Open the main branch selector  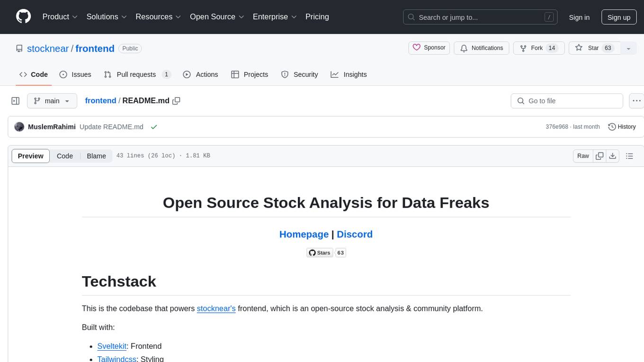click(52, 101)
